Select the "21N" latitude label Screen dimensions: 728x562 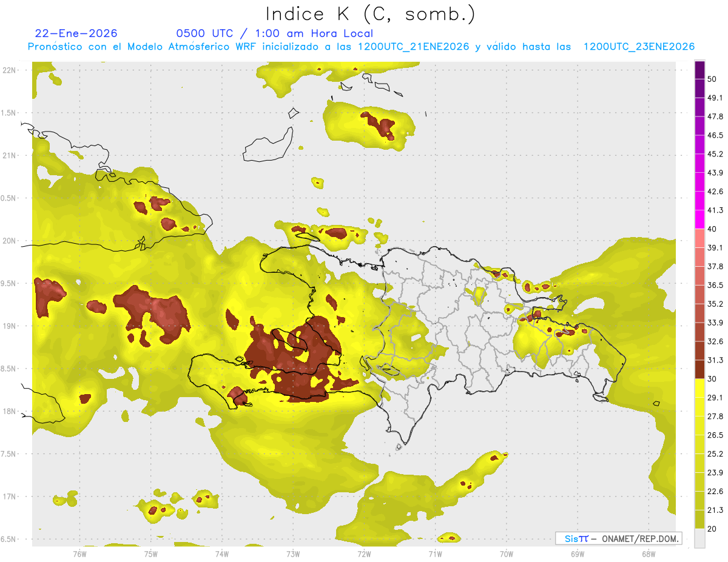pyautogui.click(x=10, y=155)
